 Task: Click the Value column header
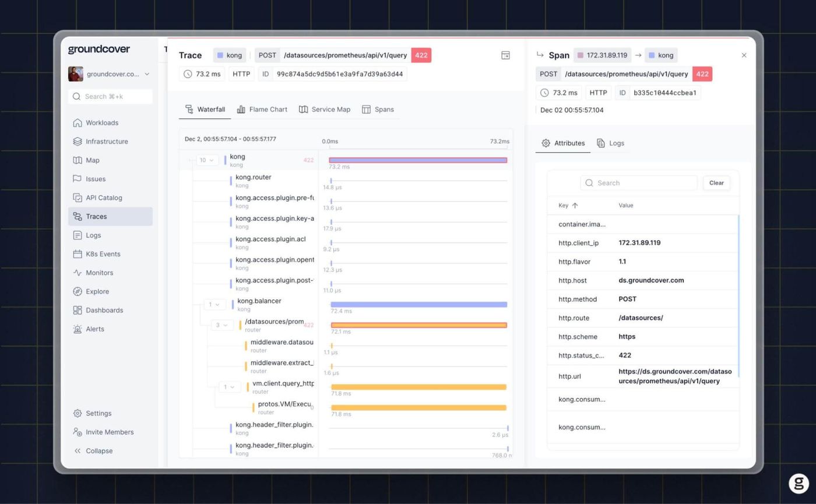[x=625, y=206]
